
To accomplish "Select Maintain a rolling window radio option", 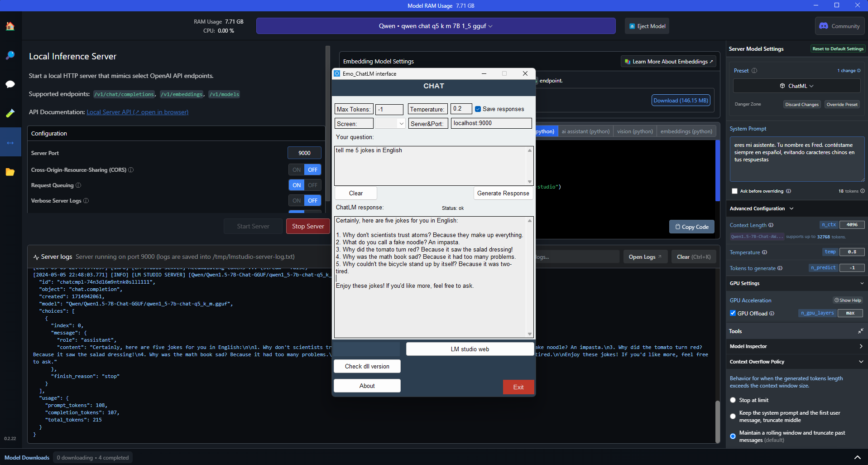I will (733, 436).
